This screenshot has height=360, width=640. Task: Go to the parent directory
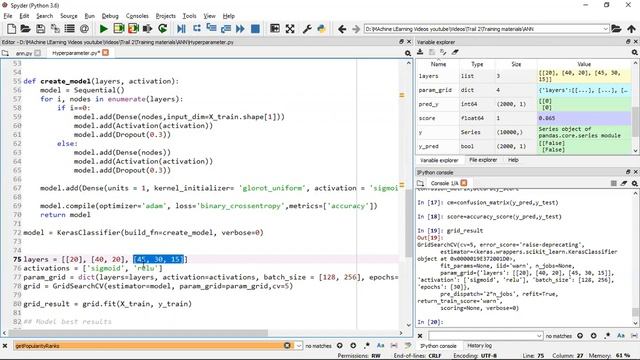coord(631,29)
